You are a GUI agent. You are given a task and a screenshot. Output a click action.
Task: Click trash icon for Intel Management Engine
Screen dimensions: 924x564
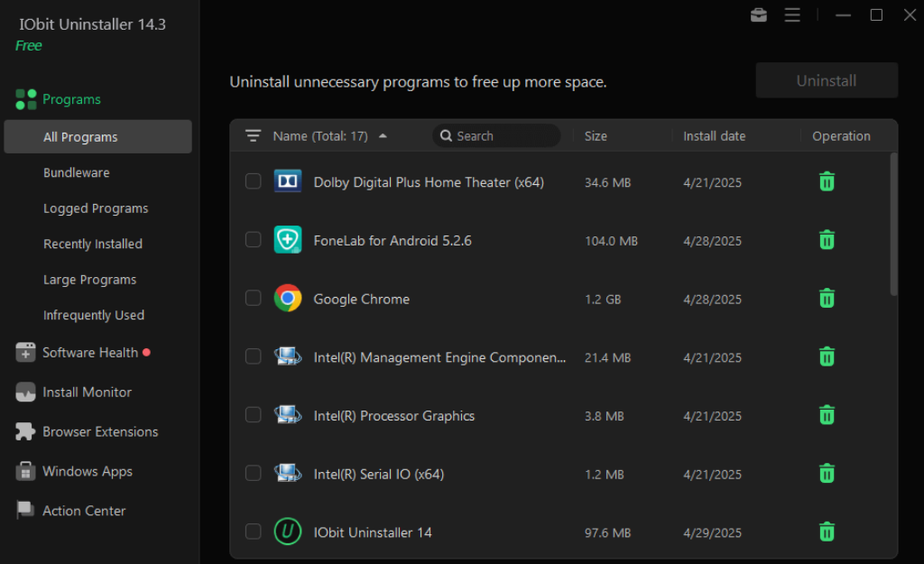point(827,356)
